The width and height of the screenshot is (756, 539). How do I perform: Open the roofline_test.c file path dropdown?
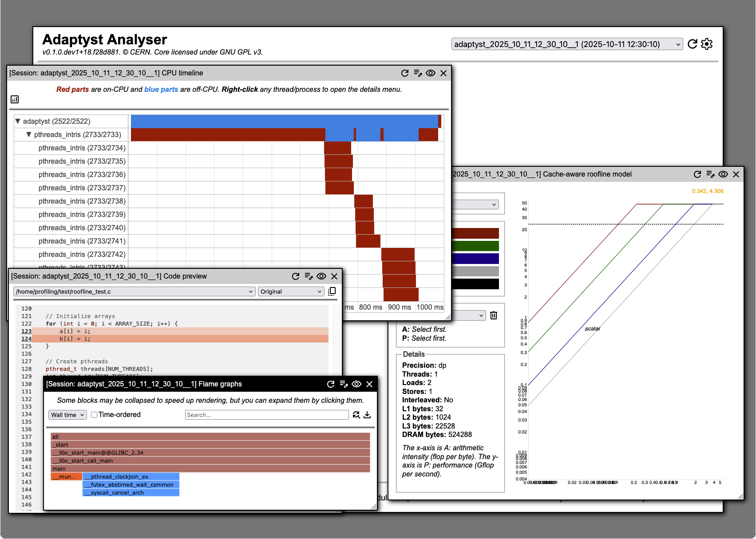point(134,291)
